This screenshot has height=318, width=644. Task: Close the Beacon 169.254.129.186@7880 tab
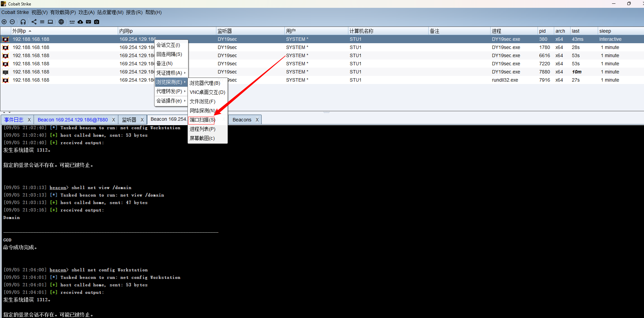114,120
